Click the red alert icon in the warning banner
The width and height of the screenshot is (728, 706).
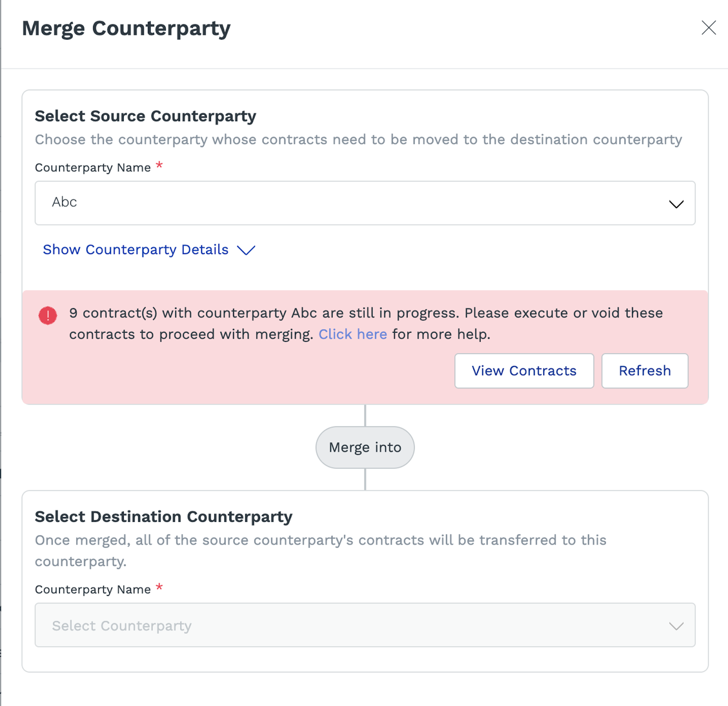click(49, 315)
